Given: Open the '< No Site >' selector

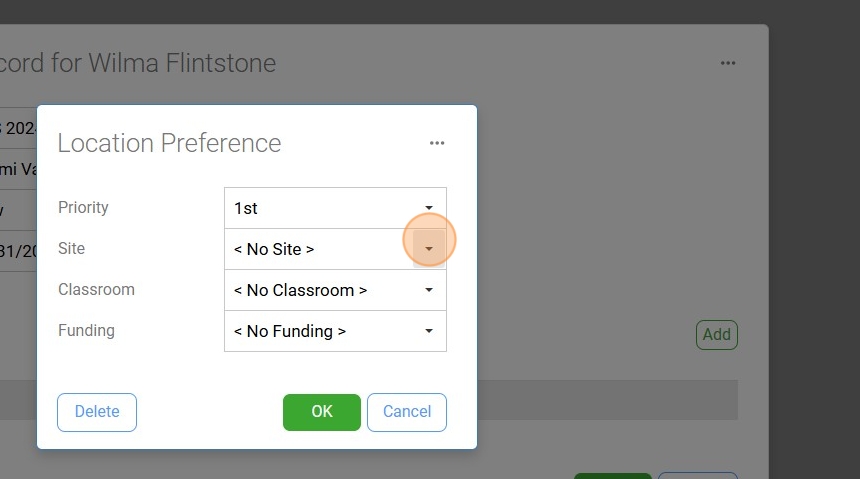Looking at the screenshot, I should (x=335, y=249).
